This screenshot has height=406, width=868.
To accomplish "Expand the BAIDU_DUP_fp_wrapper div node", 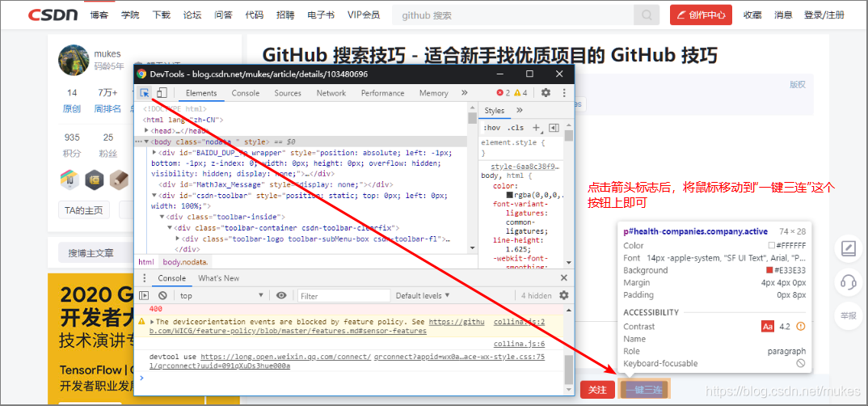I will tap(154, 152).
